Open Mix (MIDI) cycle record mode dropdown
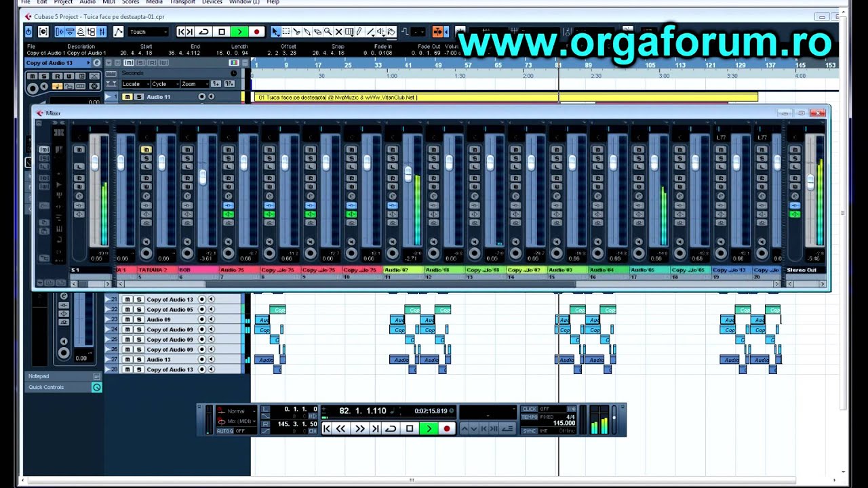Image resolution: width=868 pixels, height=488 pixels. pyautogui.click(x=236, y=422)
